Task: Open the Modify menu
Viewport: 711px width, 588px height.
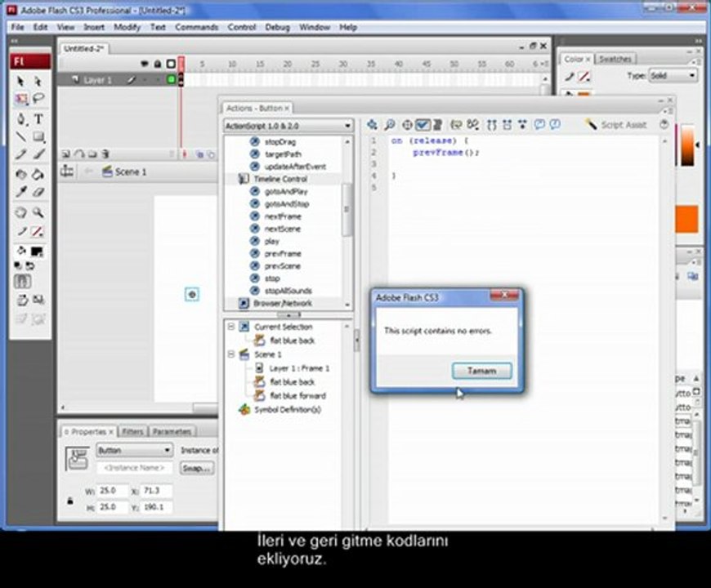Action: coord(127,27)
